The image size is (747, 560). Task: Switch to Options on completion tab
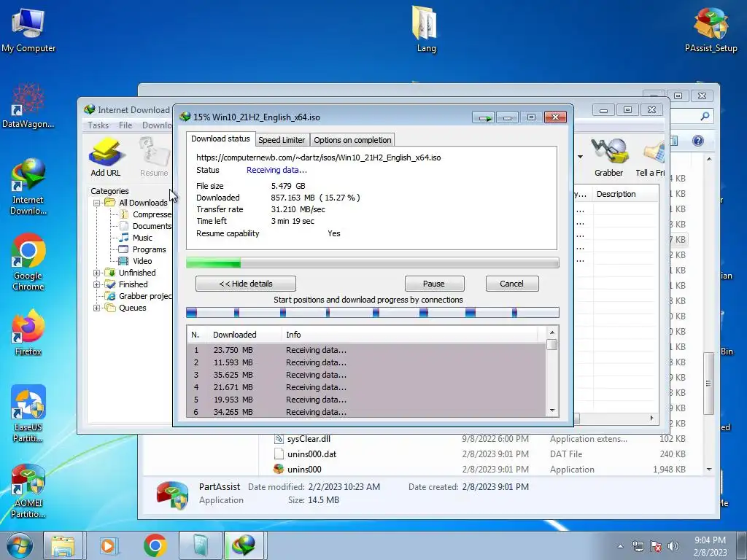point(352,140)
